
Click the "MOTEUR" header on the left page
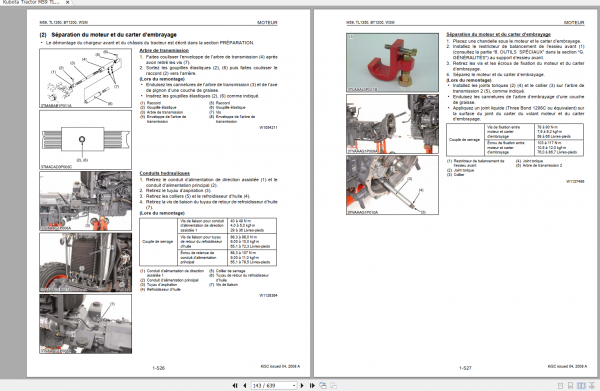click(267, 23)
